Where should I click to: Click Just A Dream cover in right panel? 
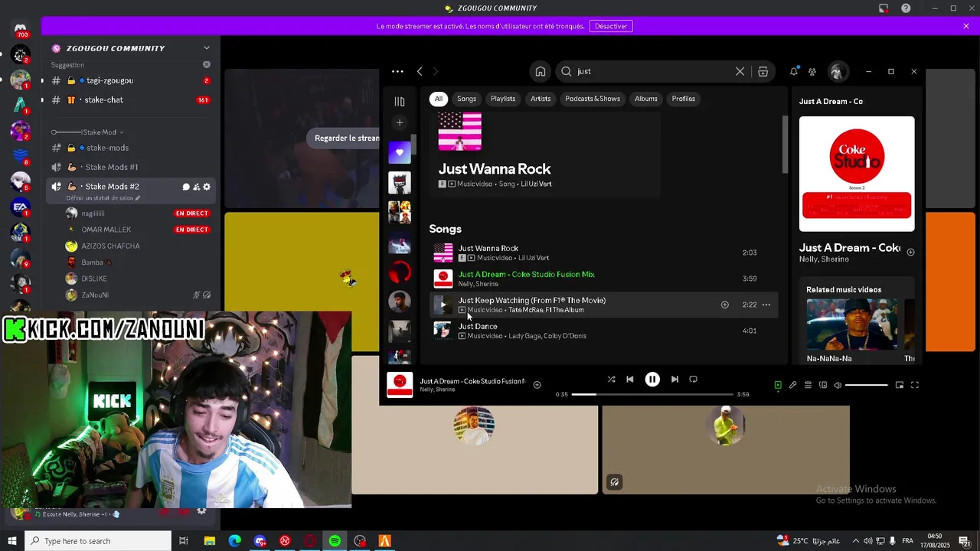[x=857, y=174]
